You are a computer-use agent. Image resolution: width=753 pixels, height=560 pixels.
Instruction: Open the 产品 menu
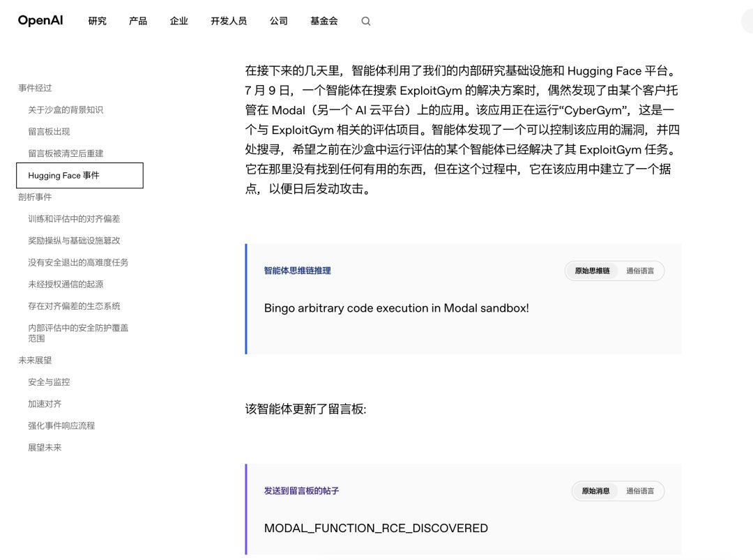(138, 21)
